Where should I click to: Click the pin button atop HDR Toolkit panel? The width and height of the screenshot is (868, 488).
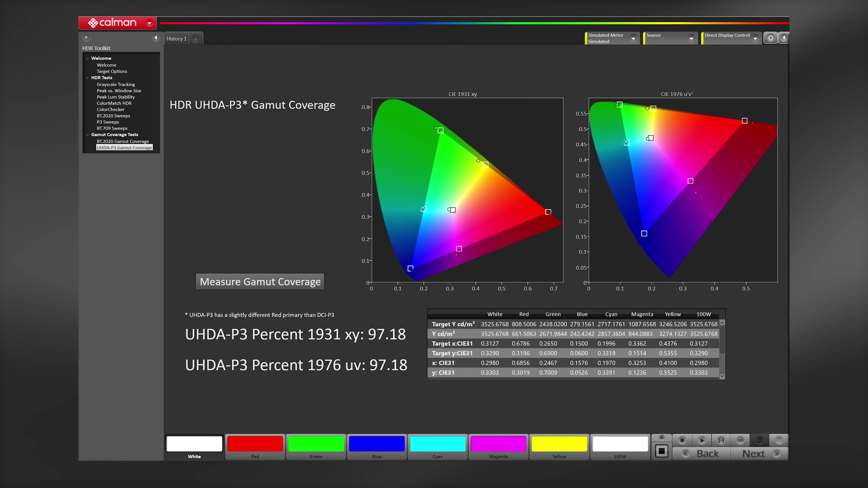click(86, 38)
